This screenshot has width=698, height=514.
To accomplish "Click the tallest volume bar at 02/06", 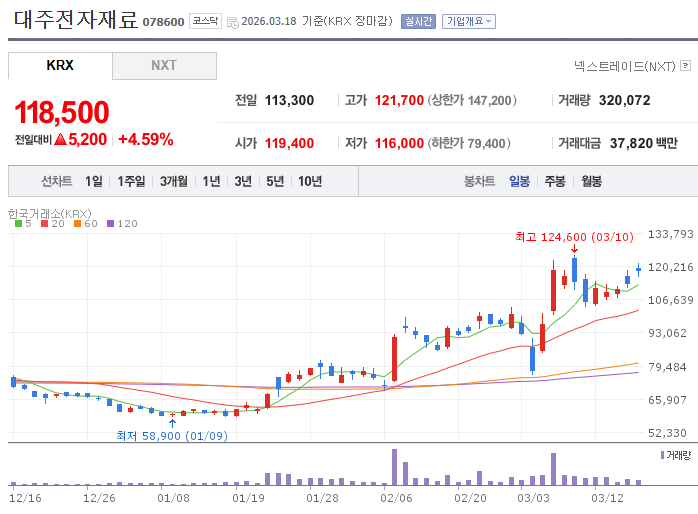I will tap(394, 467).
